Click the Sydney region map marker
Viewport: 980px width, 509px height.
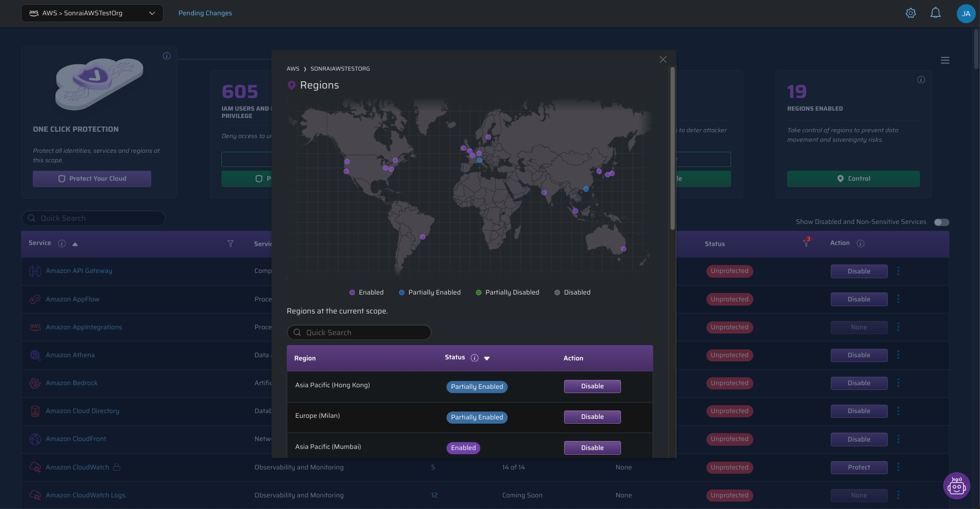[x=624, y=249]
